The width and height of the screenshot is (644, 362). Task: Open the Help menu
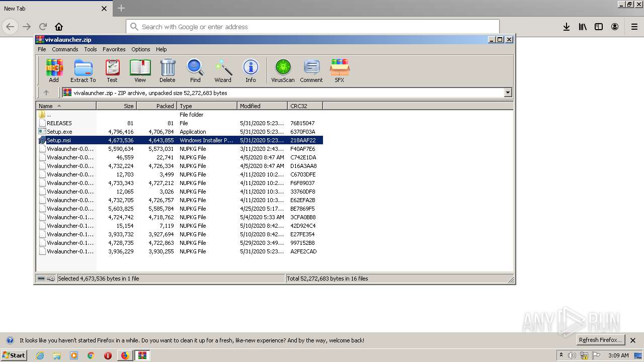tap(162, 49)
